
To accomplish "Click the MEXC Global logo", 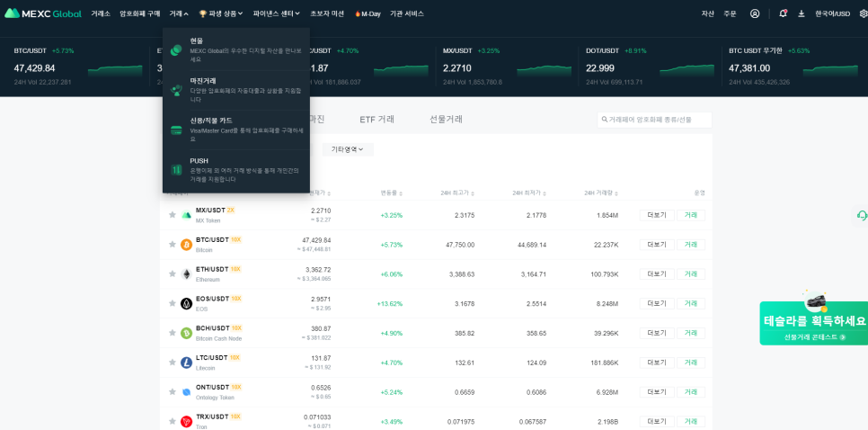I will [43, 13].
